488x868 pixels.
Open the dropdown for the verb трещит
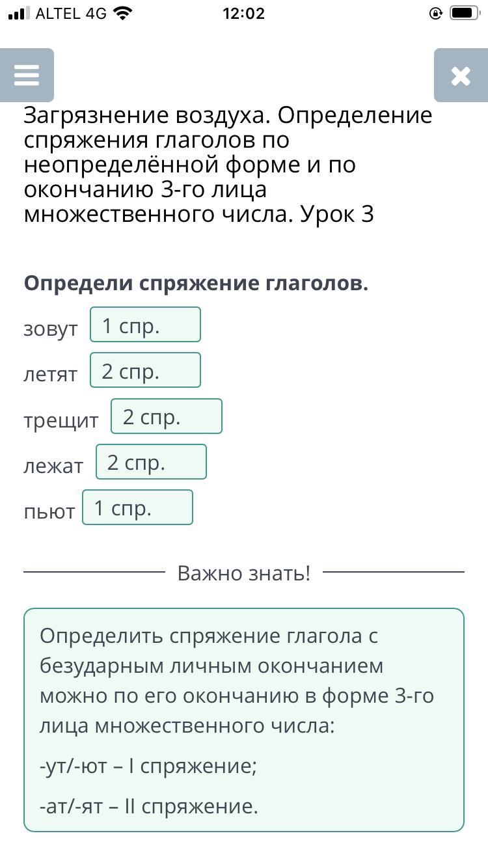[166, 416]
